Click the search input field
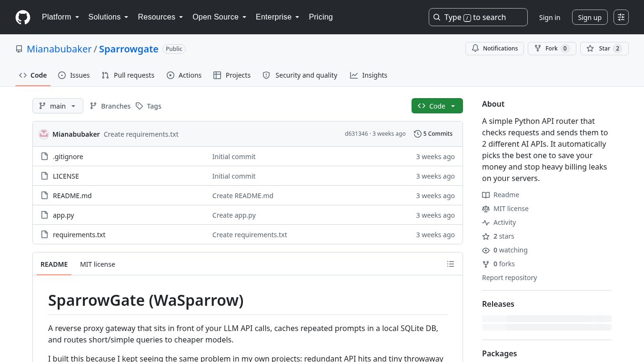 coord(478,17)
